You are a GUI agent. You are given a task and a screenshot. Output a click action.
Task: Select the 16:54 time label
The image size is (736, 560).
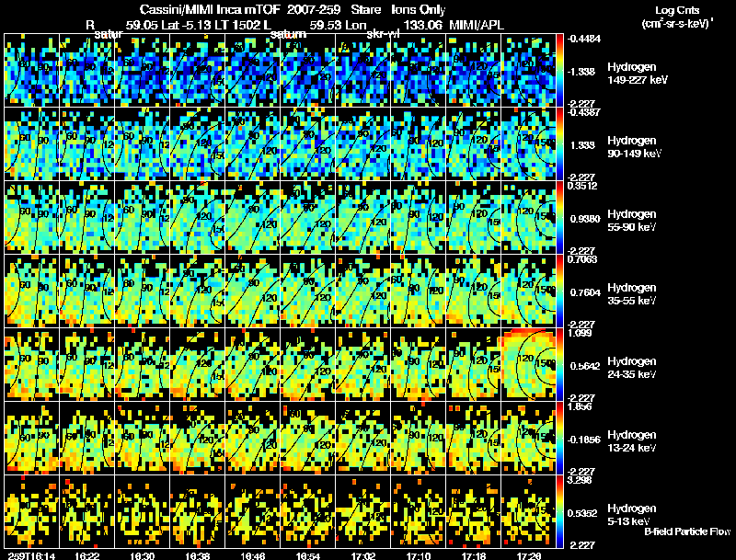pos(308,555)
